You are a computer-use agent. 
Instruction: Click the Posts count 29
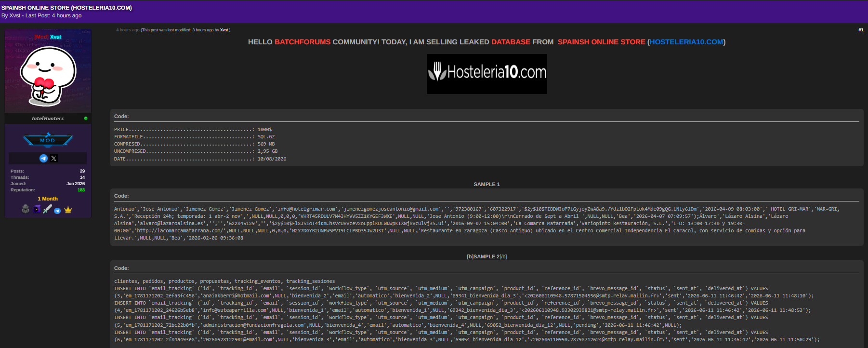coord(82,171)
